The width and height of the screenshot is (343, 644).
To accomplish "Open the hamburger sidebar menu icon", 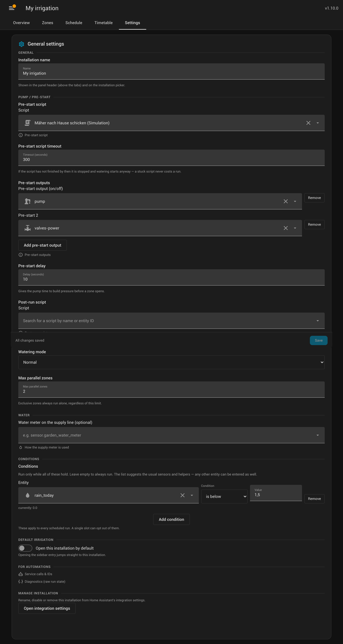I will point(11,8).
